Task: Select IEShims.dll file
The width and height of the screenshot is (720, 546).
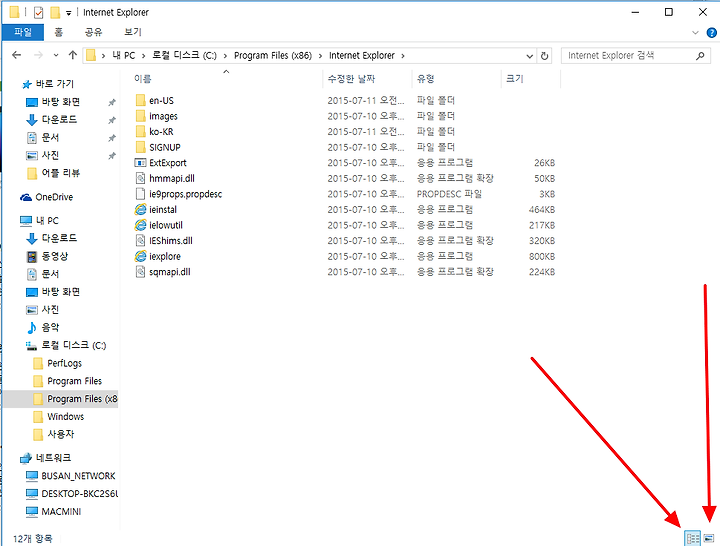Action: pyautogui.click(x=171, y=241)
